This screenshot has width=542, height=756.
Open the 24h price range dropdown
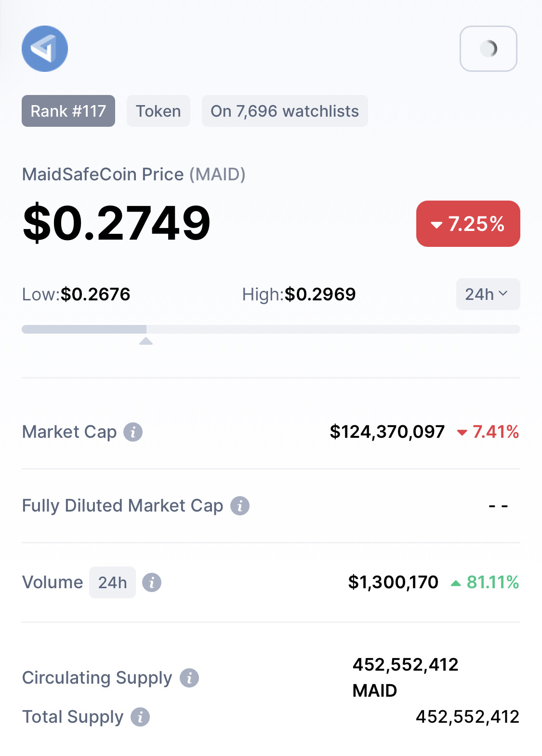(x=488, y=294)
